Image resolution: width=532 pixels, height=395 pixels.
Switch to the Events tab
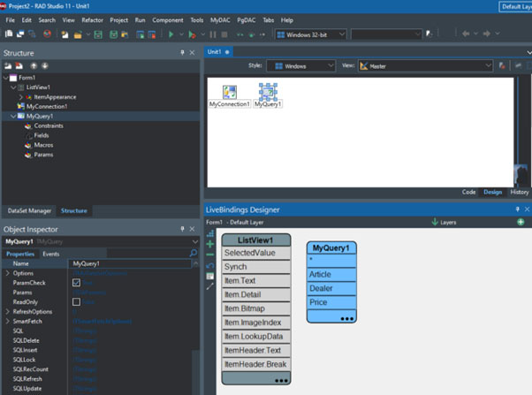click(x=51, y=254)
